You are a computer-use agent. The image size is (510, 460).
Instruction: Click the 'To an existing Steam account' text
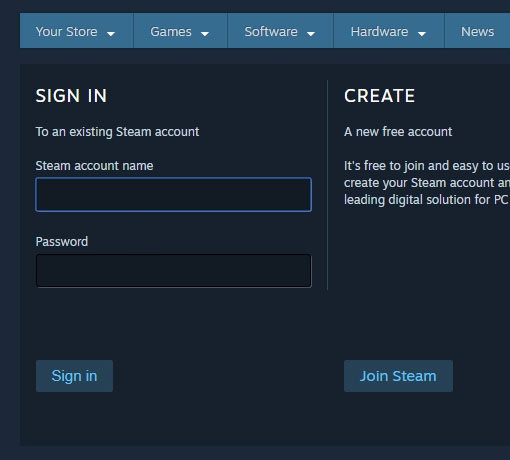(117, 132)
